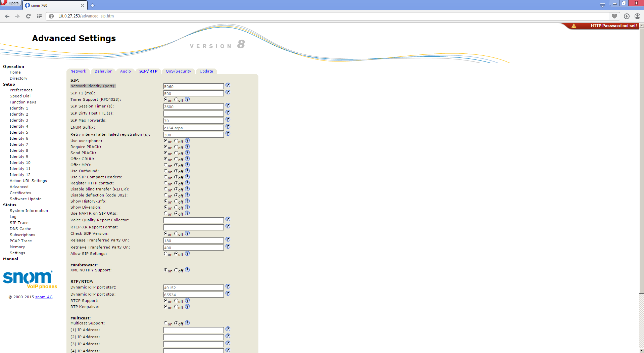644x353 pixels.
Task: Open help for XML NOTIFY Support
Action: [188, 270]
